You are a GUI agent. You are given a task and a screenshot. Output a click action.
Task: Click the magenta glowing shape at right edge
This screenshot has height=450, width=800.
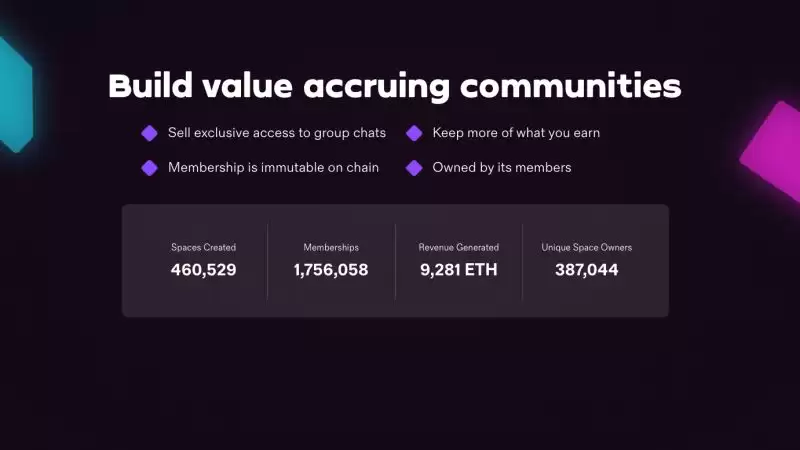773,150
